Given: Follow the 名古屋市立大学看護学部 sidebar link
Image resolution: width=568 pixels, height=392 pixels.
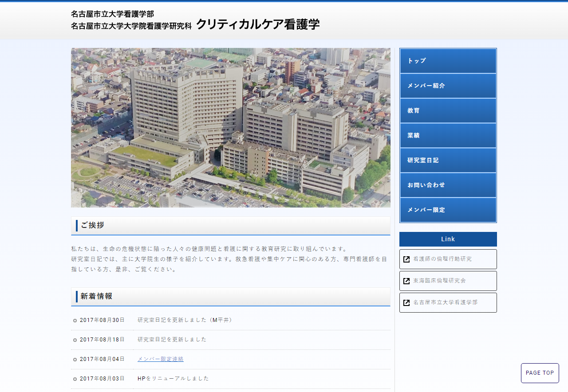Looking at the screenshot, I should click(x=448, y=302).
